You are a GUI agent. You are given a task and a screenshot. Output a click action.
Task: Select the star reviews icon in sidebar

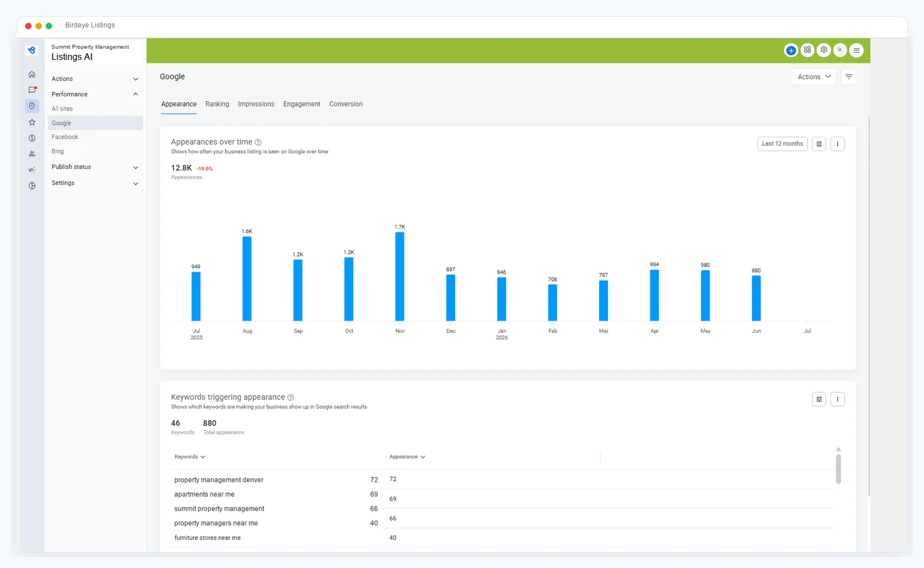[x=32, y=122]
